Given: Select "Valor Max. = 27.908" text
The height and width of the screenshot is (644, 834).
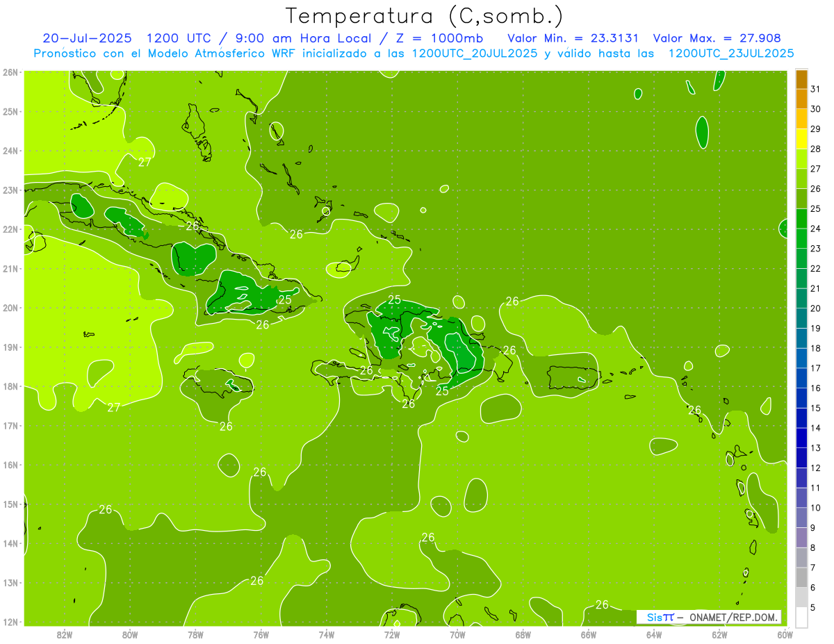Looking at the screenshot, I should (x=717, y=38).
